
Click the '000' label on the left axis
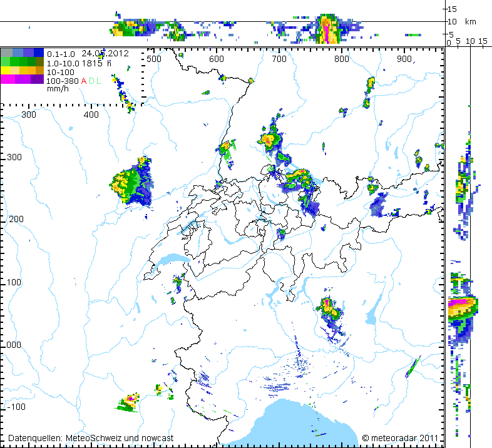(x=14, y=345)
